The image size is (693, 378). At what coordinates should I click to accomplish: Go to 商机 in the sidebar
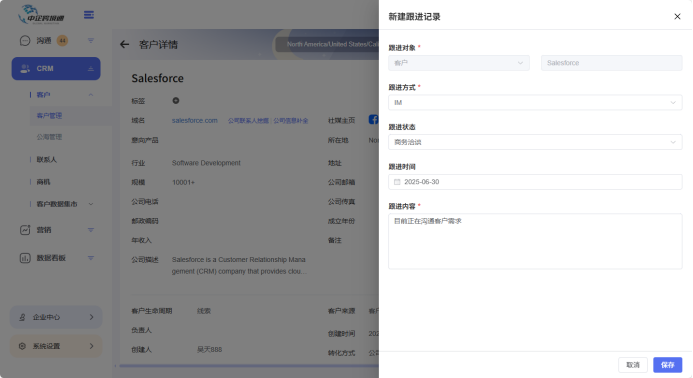pyautogui.click(x=43, y=182)
